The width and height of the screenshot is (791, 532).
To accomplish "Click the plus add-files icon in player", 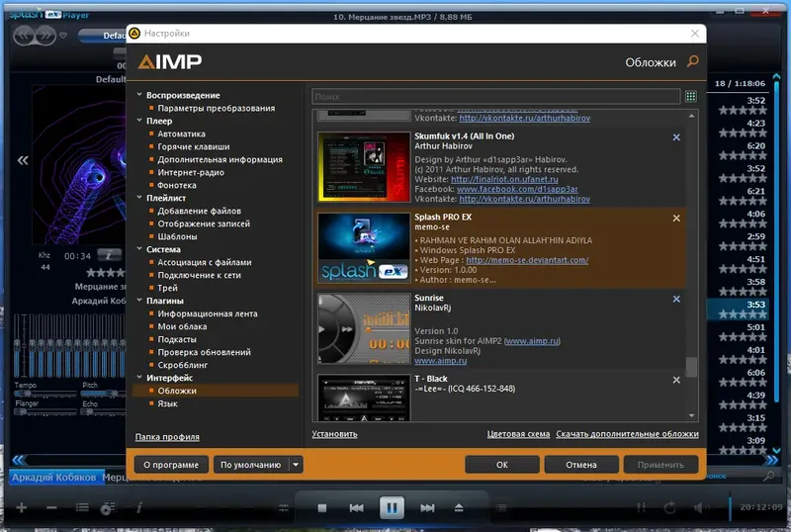I will coord(21,507).
